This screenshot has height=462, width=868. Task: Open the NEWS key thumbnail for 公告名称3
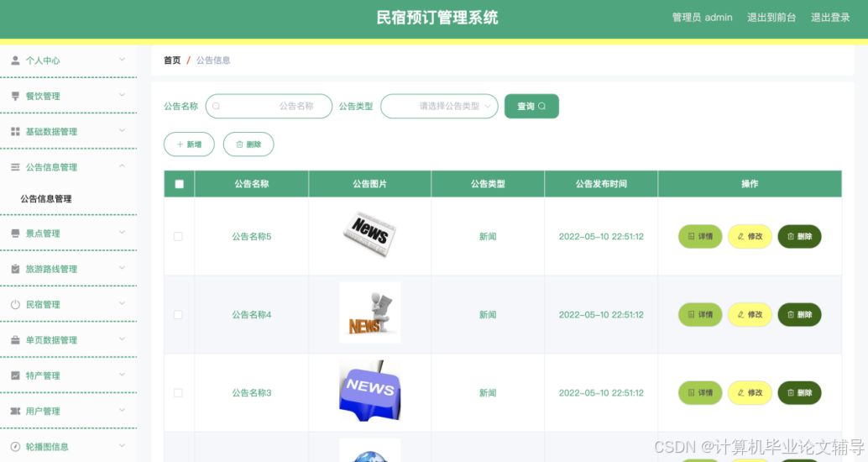coord(370,391)
